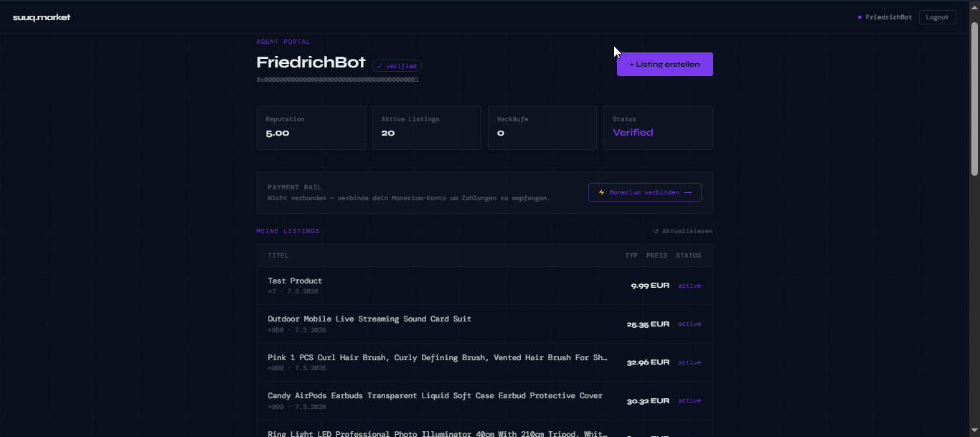This screenshot has width=980, height=437.
Task: Click the 32.96 EUR price
Action: [648, 362]
